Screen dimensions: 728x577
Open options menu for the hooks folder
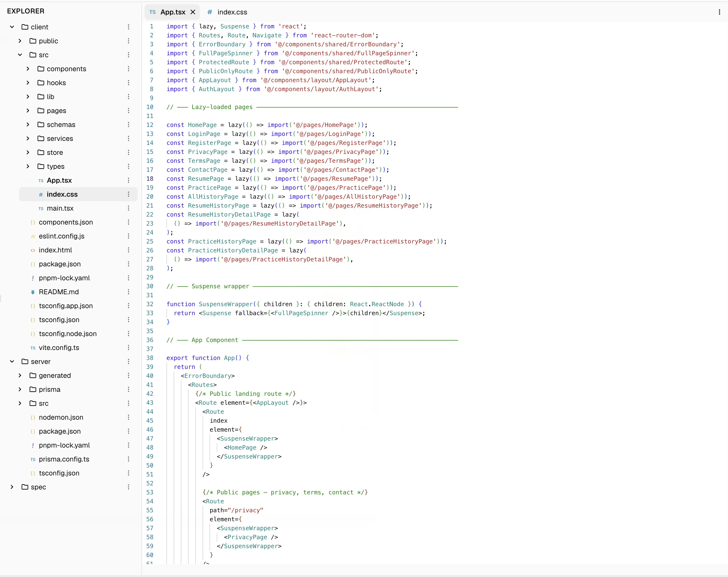(x=128, y=83)
